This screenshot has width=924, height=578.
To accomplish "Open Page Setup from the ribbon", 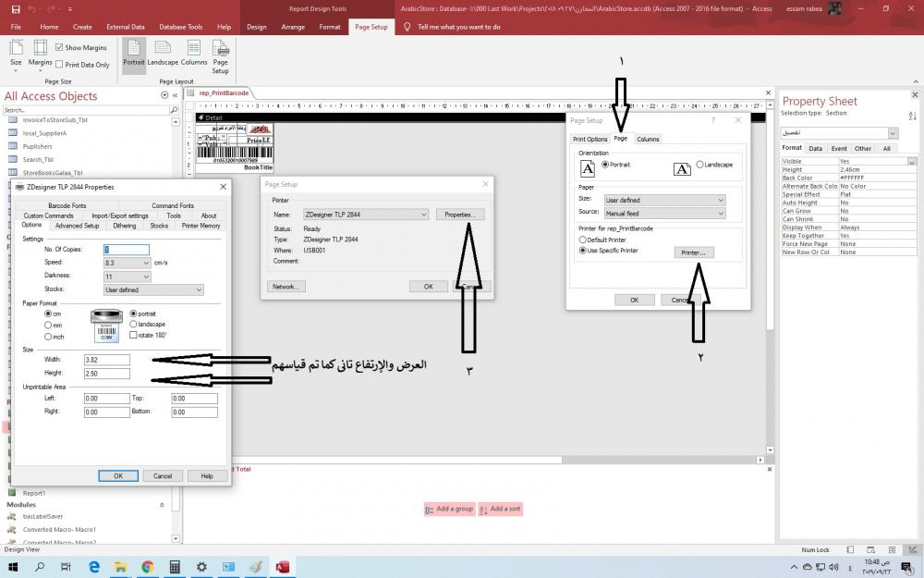I will click(x=221, y=56).
